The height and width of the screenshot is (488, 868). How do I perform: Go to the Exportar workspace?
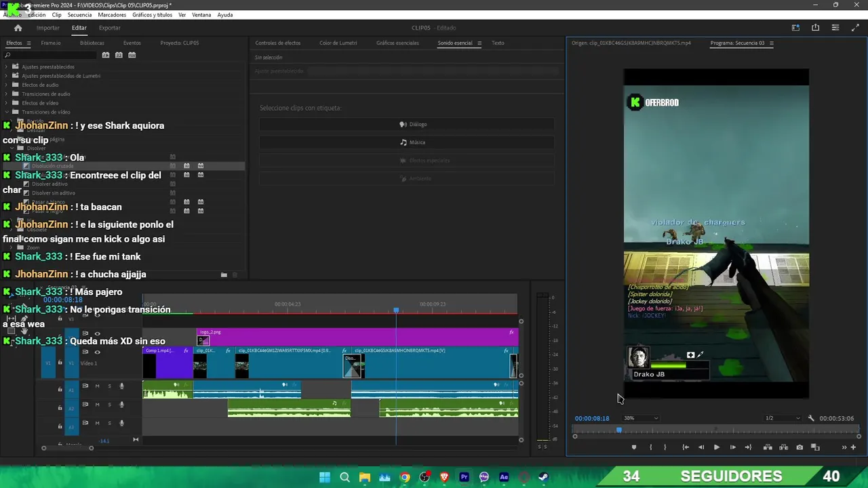110,28
